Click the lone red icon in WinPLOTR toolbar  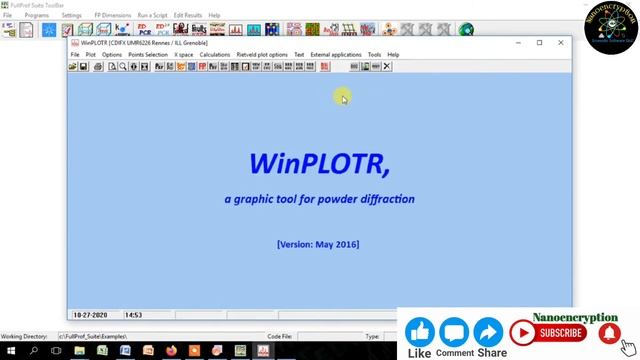tap(324, 67)
